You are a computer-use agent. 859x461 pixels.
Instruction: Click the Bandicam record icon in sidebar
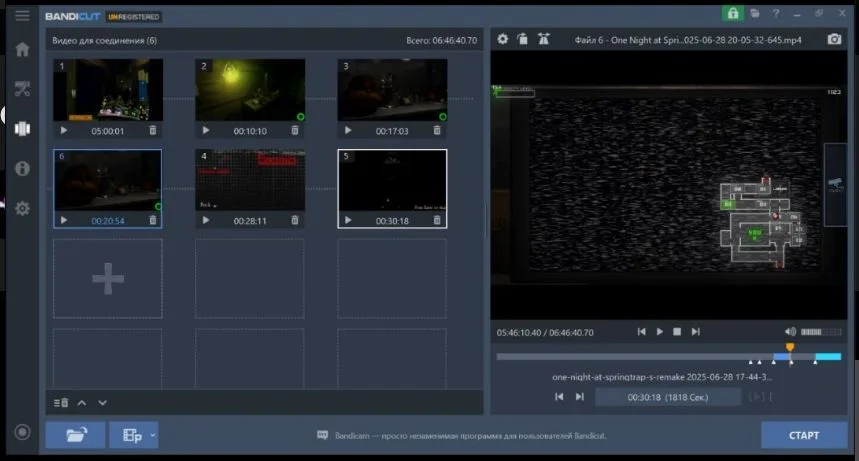[22, 432]
